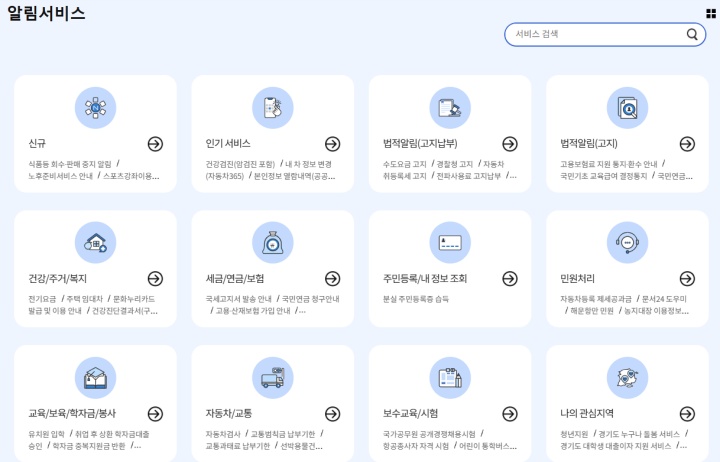This screenshot has width=720, height=462.
Task: Click '국가공무원 공개경쟁채용시험' text
Action: click(429, 434)
